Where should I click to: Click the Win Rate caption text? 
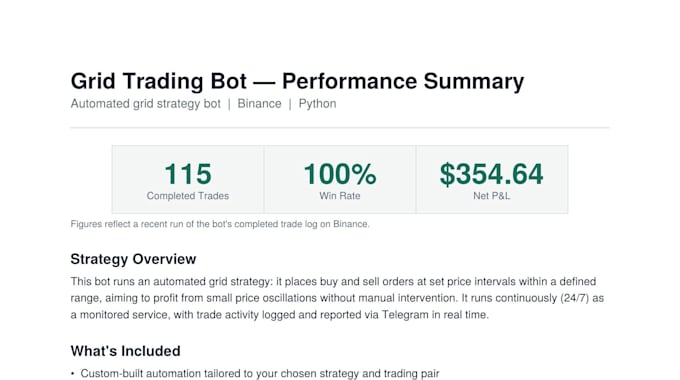pos(340,196)
